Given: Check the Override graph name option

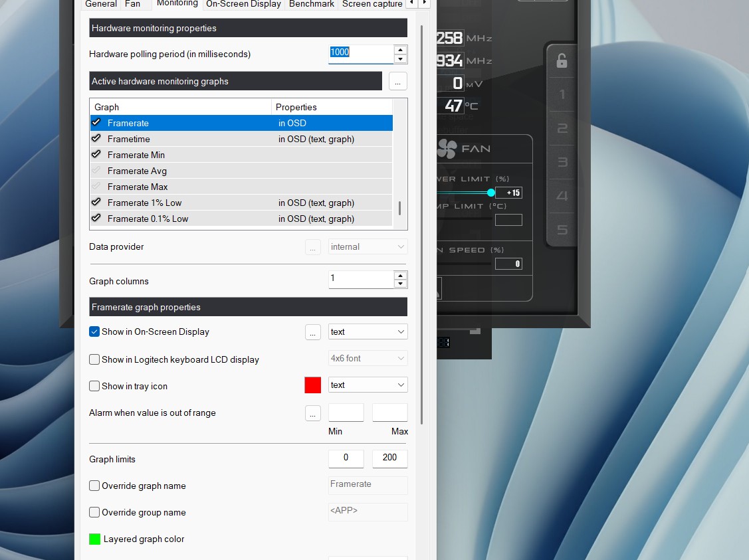Looking at the screenshot, I should coord(94,486).
